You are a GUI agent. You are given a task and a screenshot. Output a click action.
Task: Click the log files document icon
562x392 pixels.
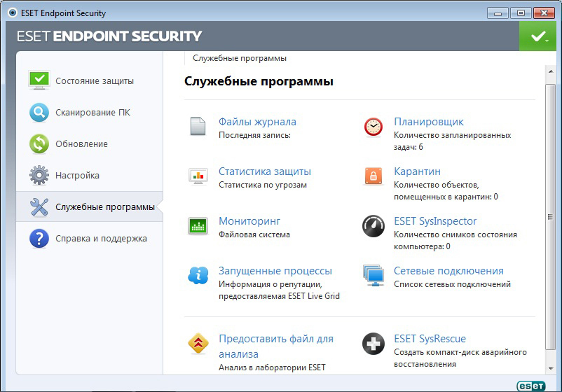pyautogui.click(x=198, y=127)
